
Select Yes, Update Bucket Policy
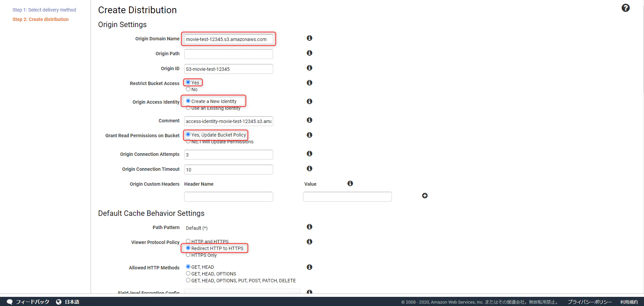tap(188, 135)
